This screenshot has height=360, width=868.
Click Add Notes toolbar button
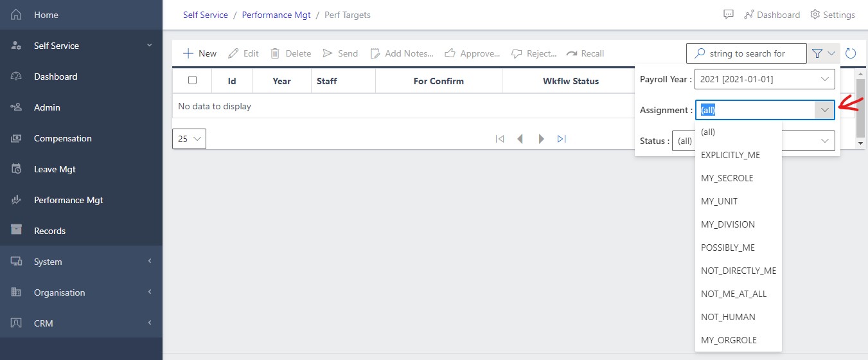pyautogui.click(x=402, y=53)
